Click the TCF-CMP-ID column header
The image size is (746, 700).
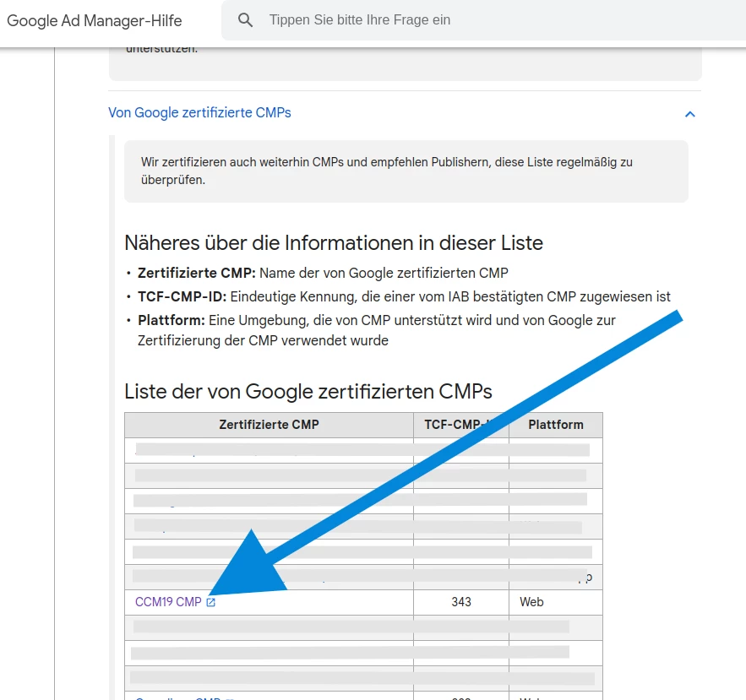click(x=456, y=425)
